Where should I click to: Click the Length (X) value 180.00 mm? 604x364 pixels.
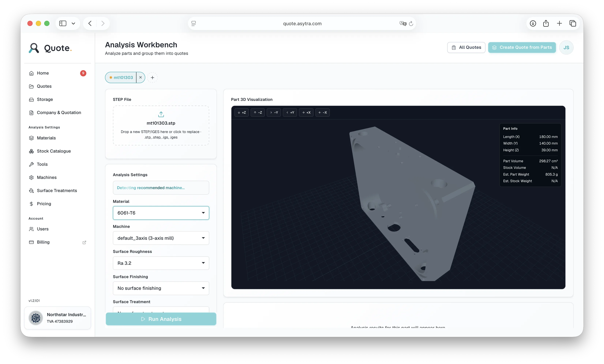point(548,137)
